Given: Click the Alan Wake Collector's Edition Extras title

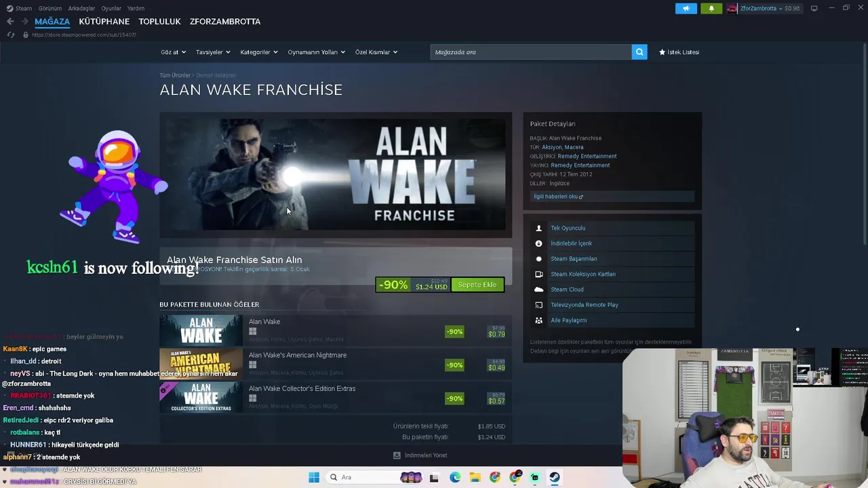Looking at the screenshot, I should 302,389.
